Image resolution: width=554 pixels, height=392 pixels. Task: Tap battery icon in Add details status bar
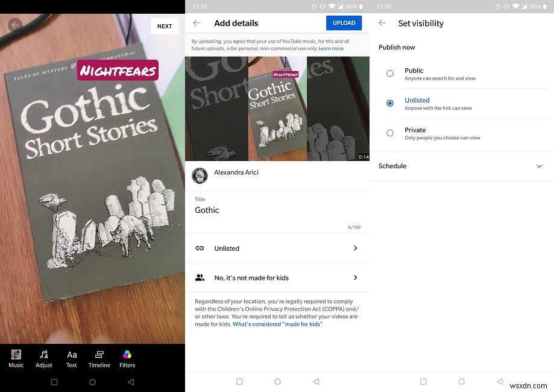tap(360, 7)
